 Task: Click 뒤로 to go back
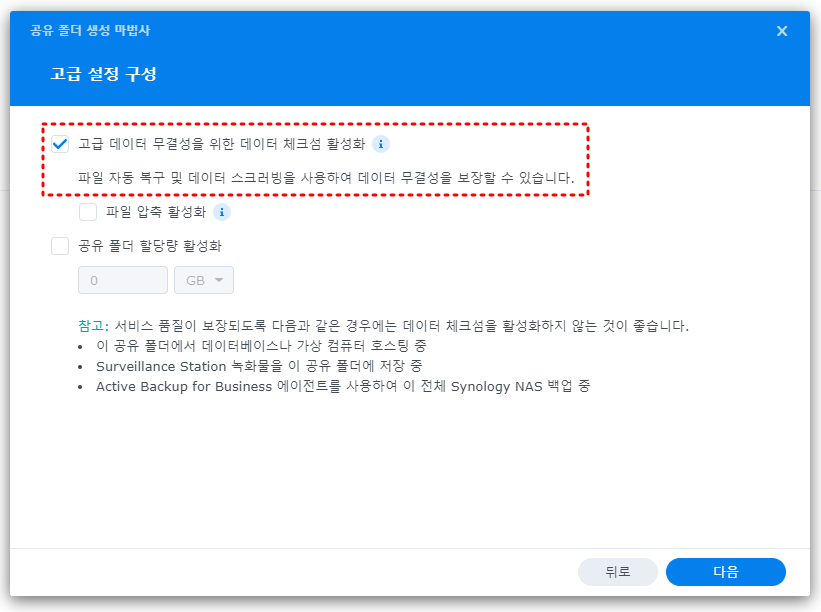point(617,572)
